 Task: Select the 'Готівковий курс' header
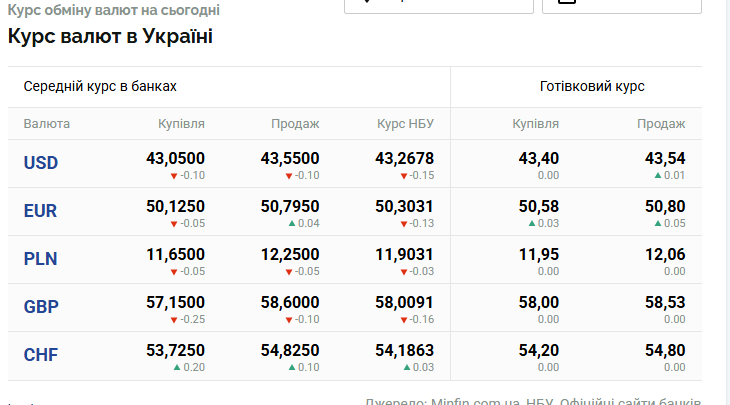coord(592,86)
